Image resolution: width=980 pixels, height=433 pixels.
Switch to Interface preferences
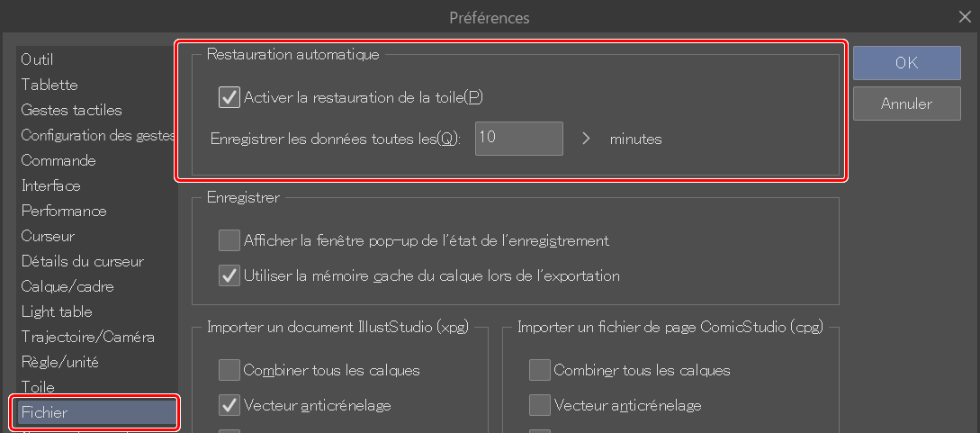(x=51, y=185)
